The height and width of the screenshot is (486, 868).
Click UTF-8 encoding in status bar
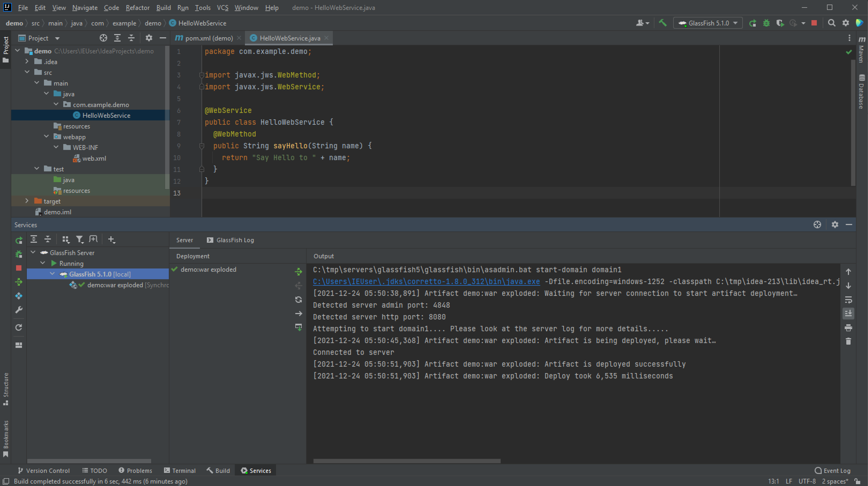pyautogui.click(x=807, y=481)
